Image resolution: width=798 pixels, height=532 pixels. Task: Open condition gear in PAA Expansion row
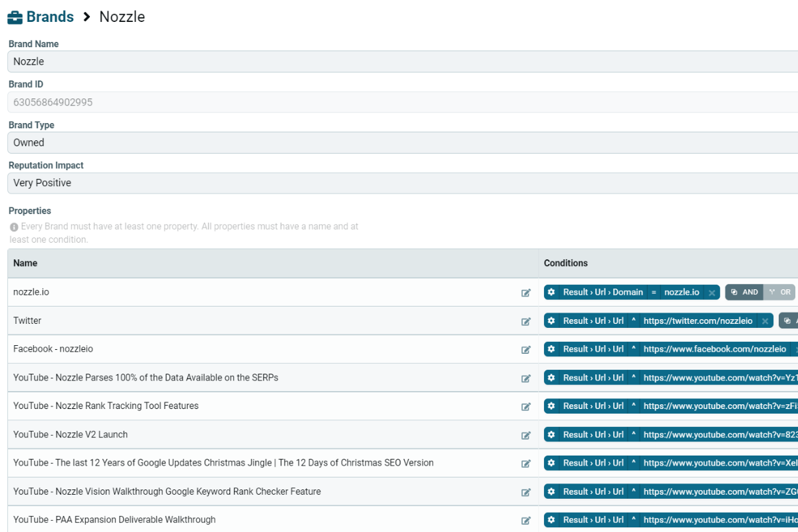[551, 520]
